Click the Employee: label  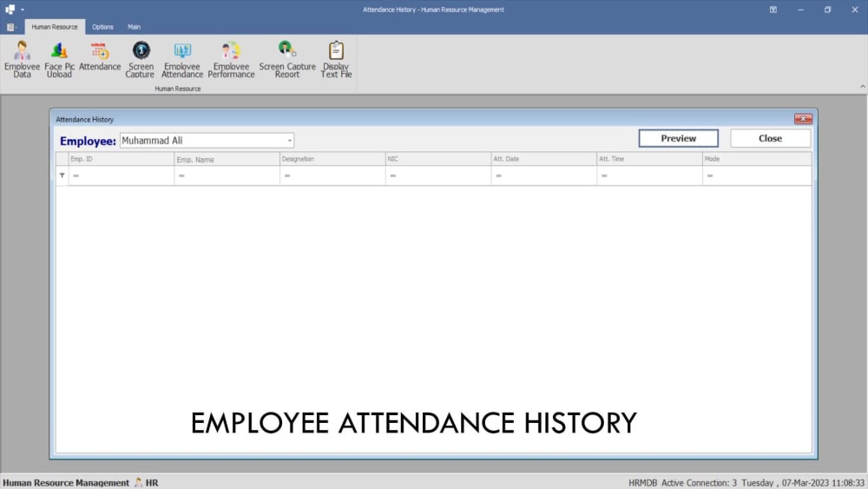(88, 142)
